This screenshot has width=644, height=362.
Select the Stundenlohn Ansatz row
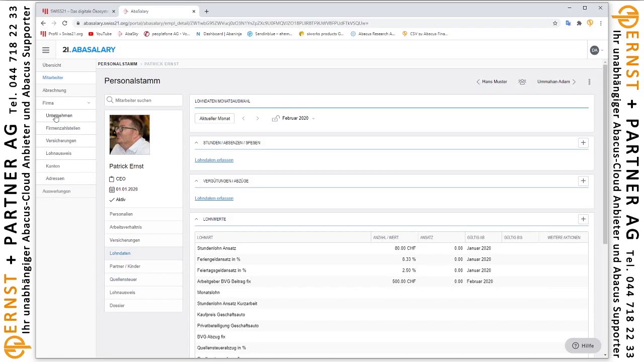391,248
